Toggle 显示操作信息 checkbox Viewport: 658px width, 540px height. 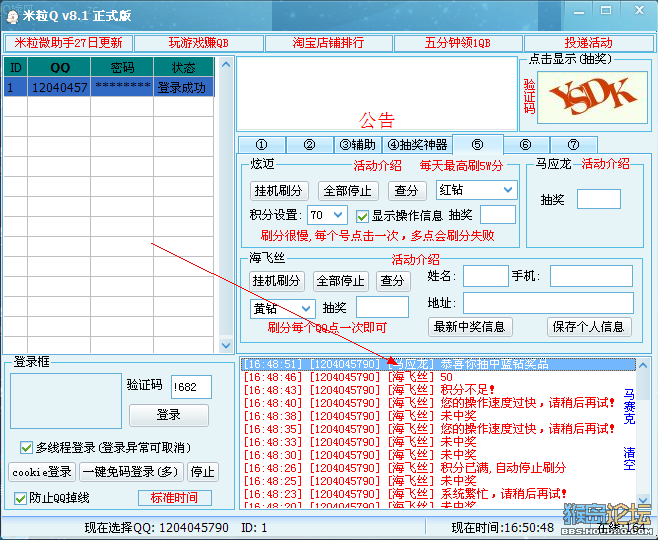click(362, 216)
